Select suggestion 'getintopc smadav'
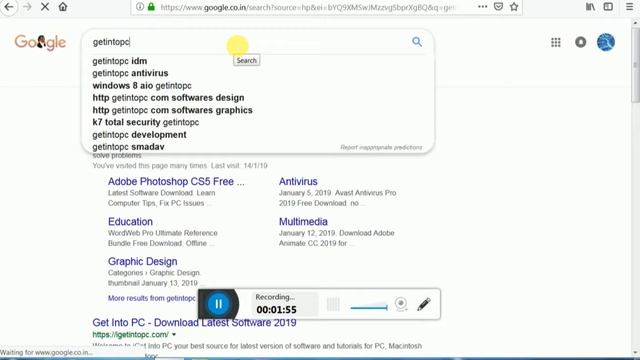 click(128, 147)
